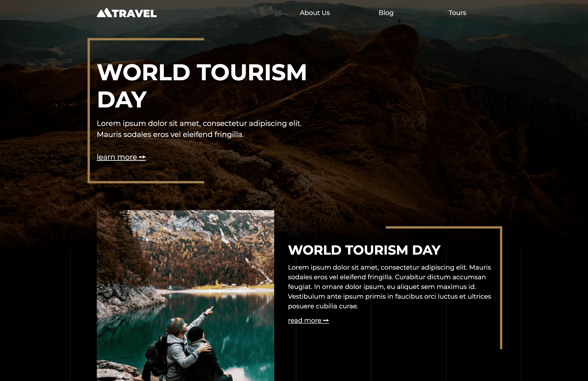588x381 pixels.
Task: Click the TRAVEL mountain logo icon
Action: [x=105, y=13]
